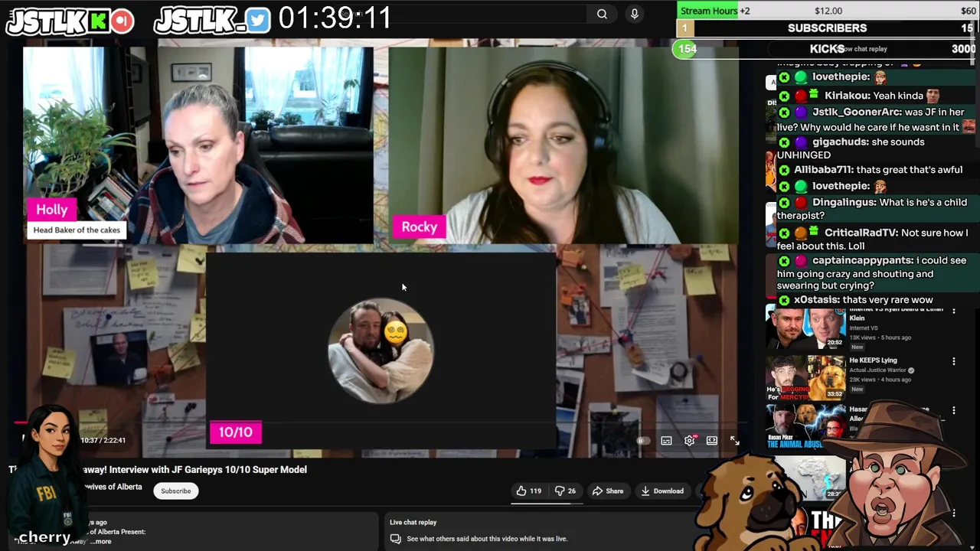The image size is (980, 551).
Task: Expand the description with '...more'
Action: point(100,542)
